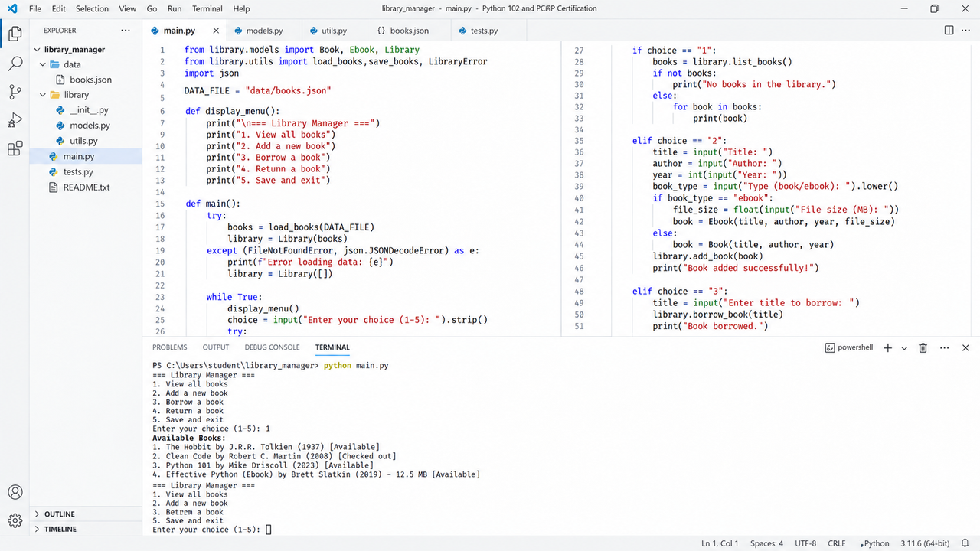This screenshot has width=980, height=551.
Task: Close the terminal panel
Action: (x=965, y=347)
